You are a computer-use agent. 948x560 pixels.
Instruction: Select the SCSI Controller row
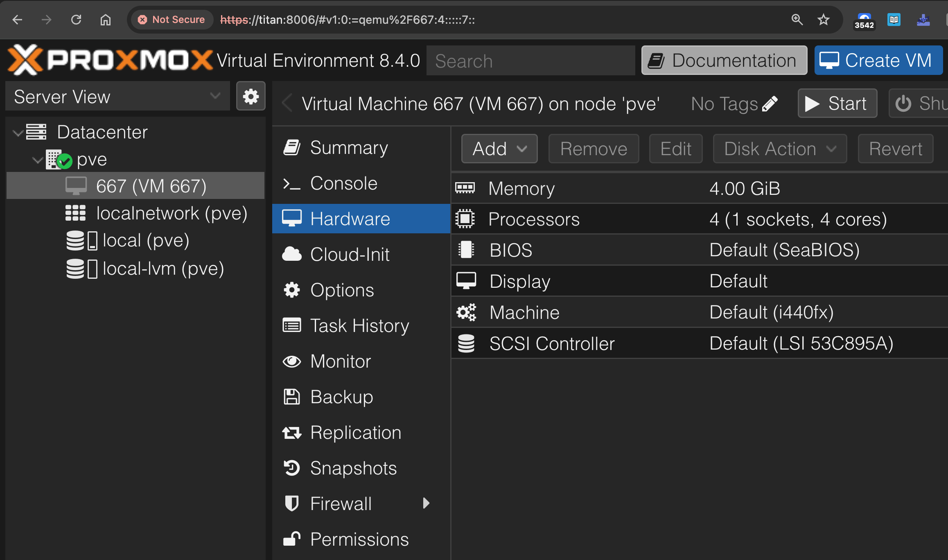point(699,343)
